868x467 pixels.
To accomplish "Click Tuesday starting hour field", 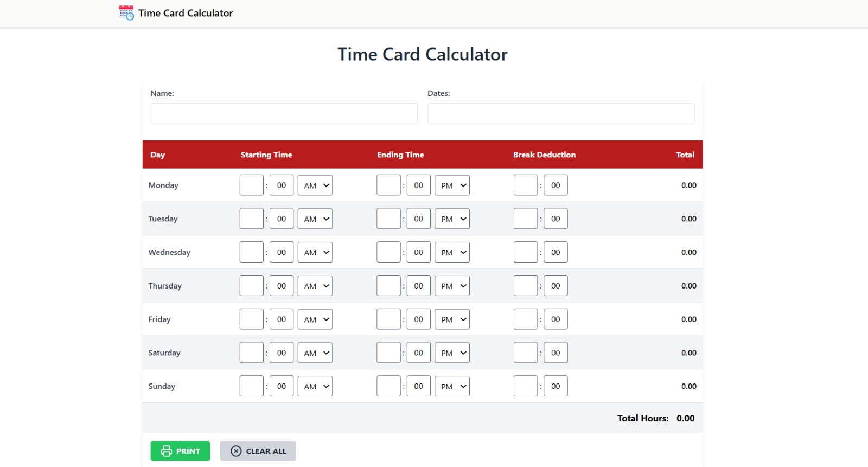I will pyautogui.click(x=252, y=219).
